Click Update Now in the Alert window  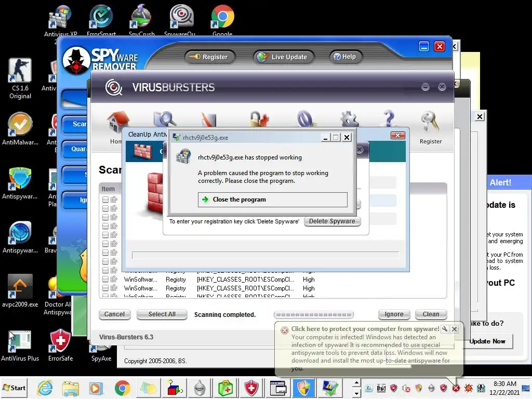487,341
